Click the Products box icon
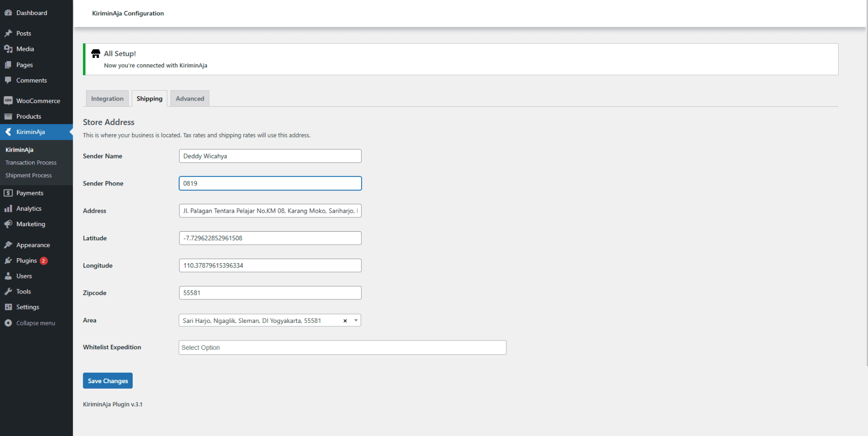868x436 pixels. pos(8,117)
